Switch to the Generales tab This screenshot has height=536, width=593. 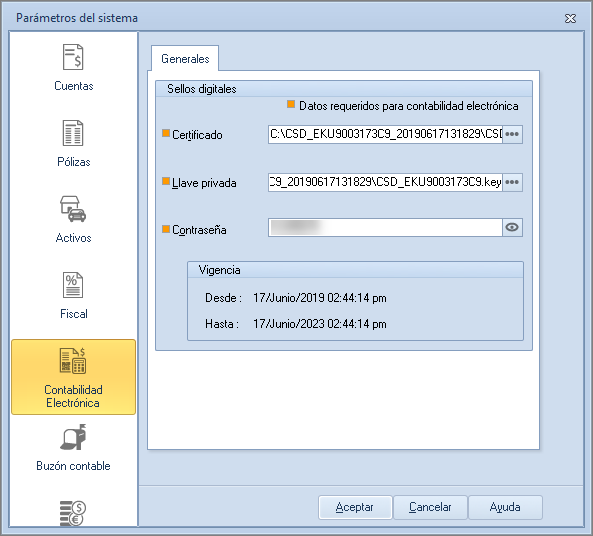tap(185, 59)
